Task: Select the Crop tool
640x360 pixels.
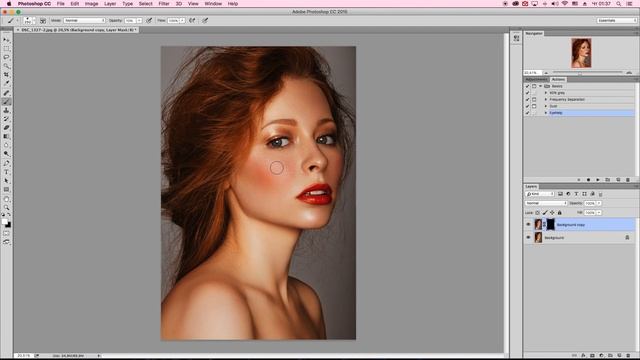Action: coord(6,75)
